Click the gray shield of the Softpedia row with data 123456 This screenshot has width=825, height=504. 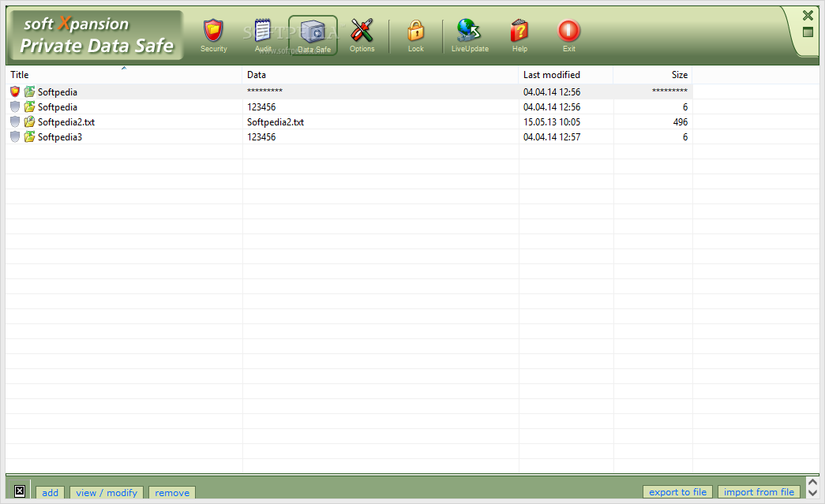(x=15, y=106)
